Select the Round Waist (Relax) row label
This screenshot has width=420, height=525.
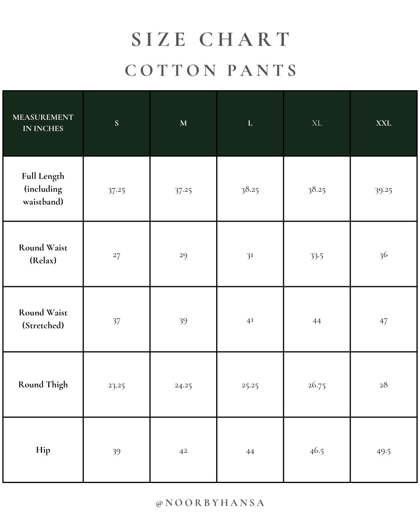[x=43, y=254]
